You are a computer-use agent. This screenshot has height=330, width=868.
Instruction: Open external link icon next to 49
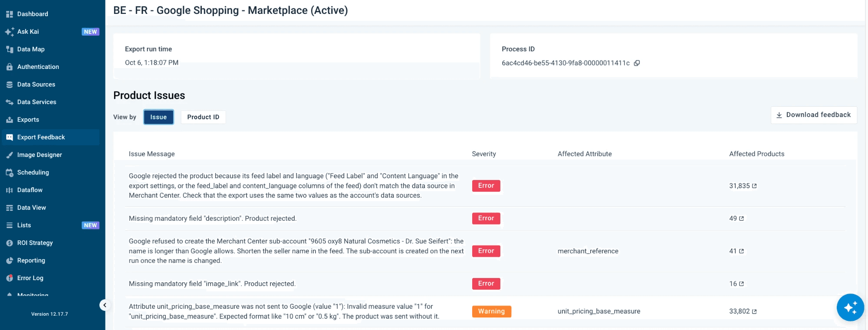point(741,219)
